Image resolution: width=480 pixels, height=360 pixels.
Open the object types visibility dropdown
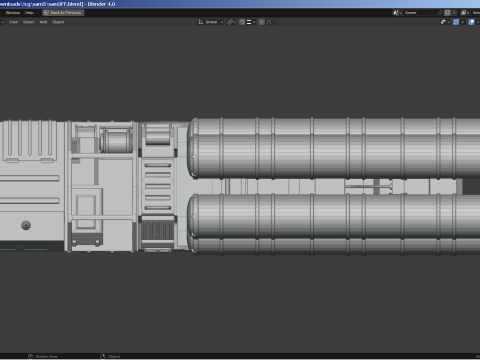(445, 22)
